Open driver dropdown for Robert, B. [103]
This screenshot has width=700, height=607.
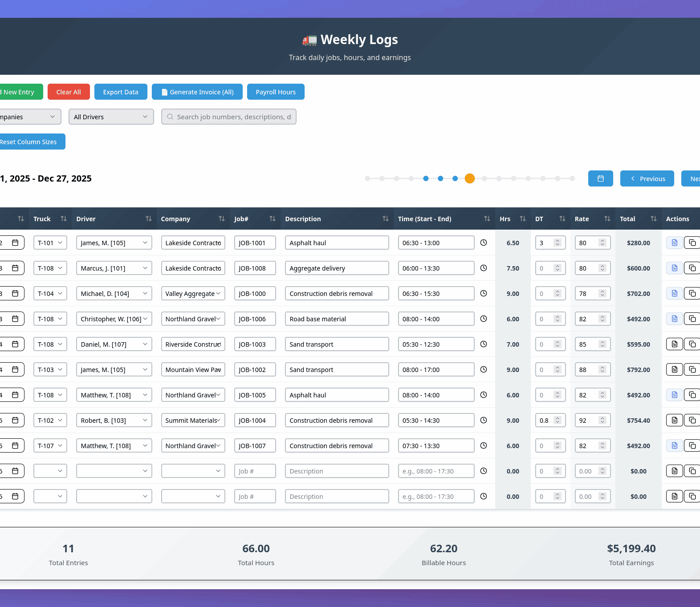tap(114, 420)
